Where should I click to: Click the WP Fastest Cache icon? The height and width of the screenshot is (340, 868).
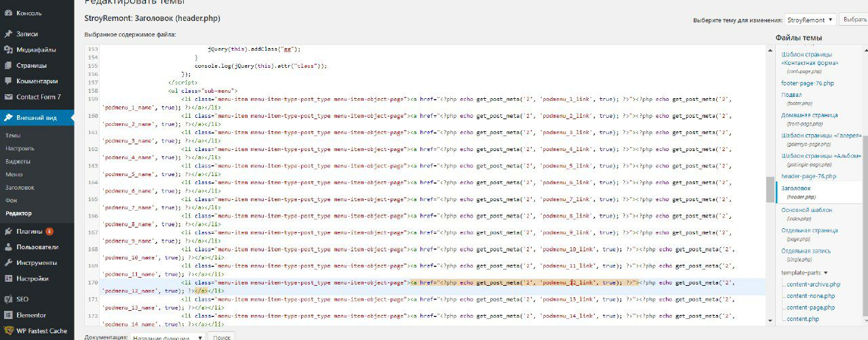pyautogui.click(x=7, y=331)
